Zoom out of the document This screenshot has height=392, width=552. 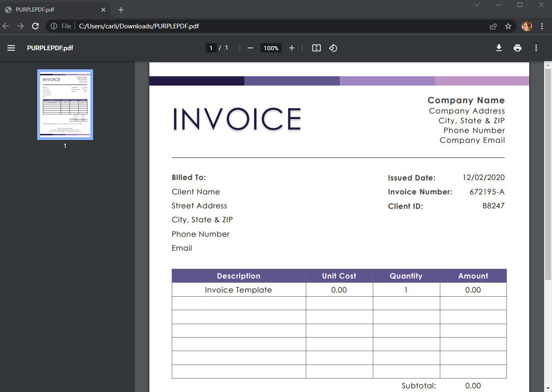tap(250, 48)
